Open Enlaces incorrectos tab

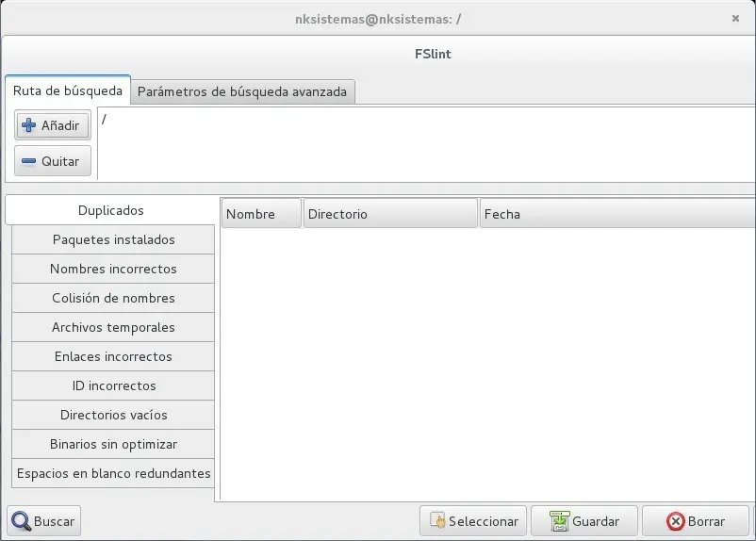[113, 356]
